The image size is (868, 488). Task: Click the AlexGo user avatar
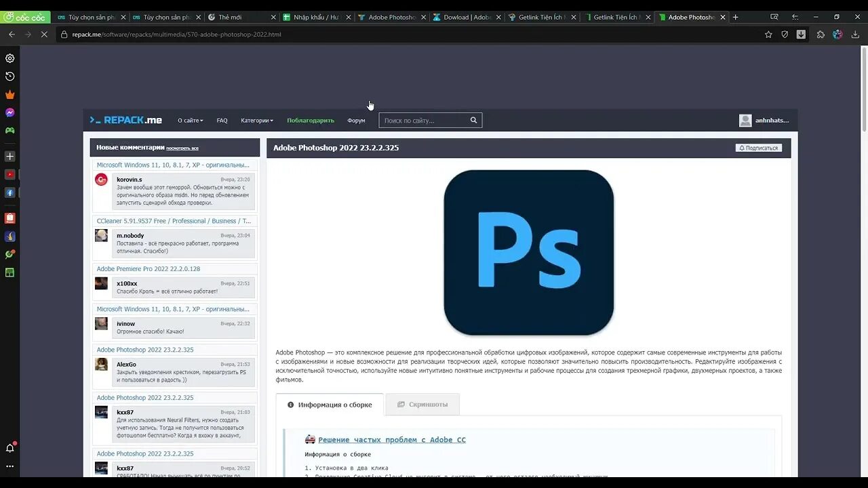(101, 365)
